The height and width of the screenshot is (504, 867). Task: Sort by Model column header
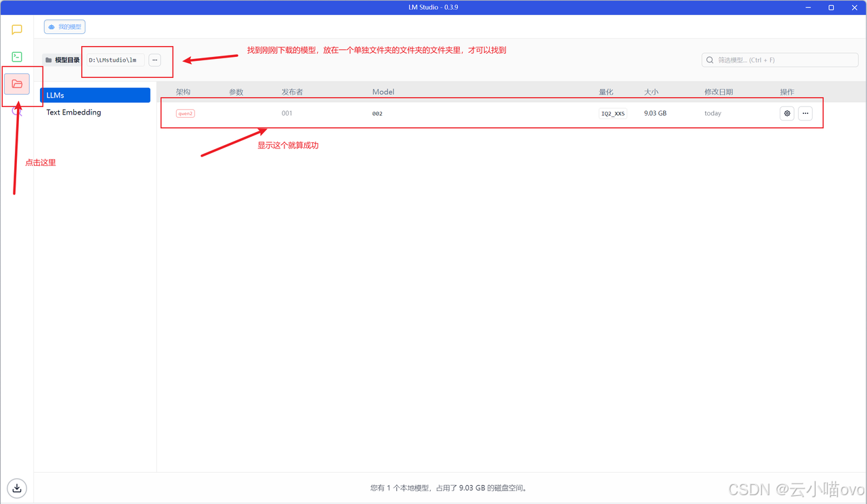[383, 92]
